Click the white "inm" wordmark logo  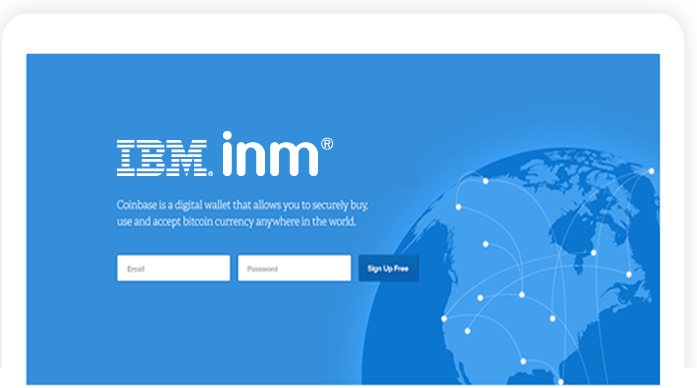270,154
